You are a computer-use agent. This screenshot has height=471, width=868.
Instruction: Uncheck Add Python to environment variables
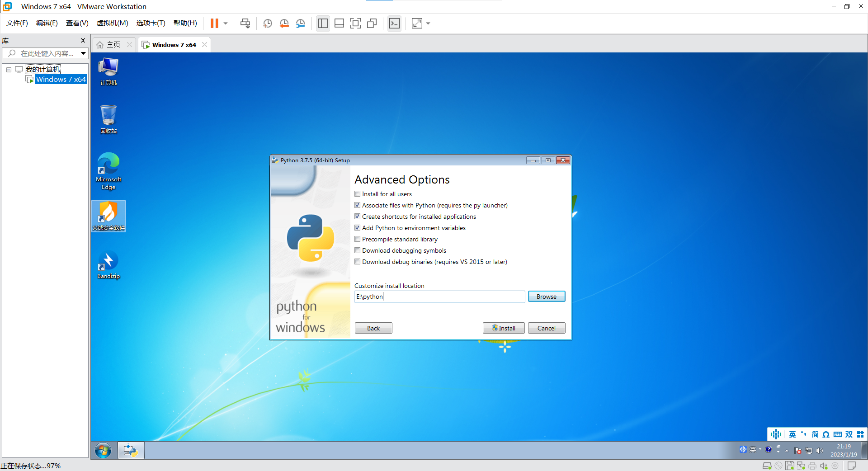pos(358,228)
